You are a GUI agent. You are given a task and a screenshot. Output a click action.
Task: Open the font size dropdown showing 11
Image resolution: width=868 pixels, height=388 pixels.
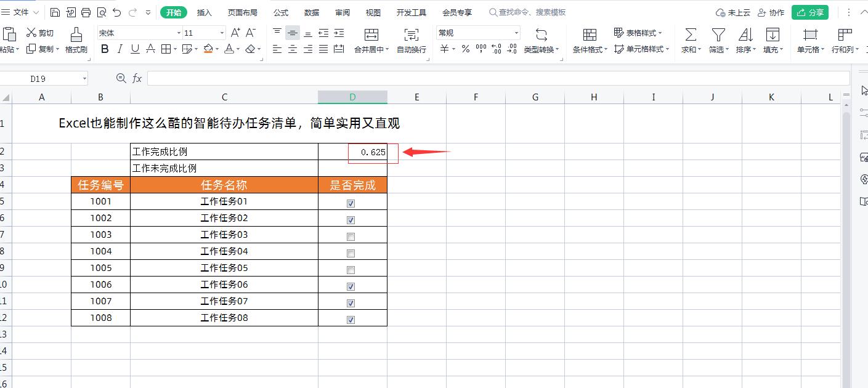pyautogui.click(x=222, y=33)
